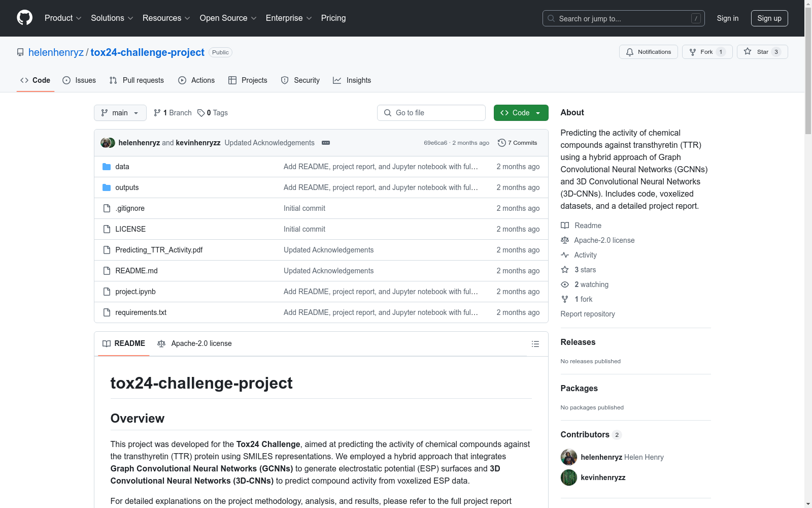Expand the Solutions navigation menu
The width and height of the screenshot is (812, 508).
click(112, 18)
